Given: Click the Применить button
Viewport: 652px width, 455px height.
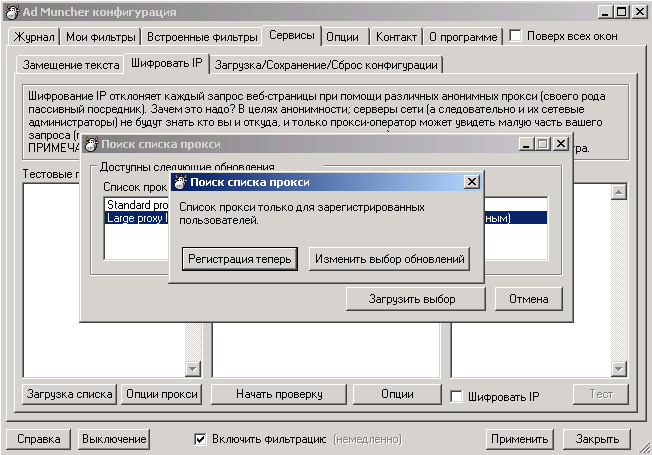Looking at the screenshot, I should pyautogui.click(x=519, y=439).
